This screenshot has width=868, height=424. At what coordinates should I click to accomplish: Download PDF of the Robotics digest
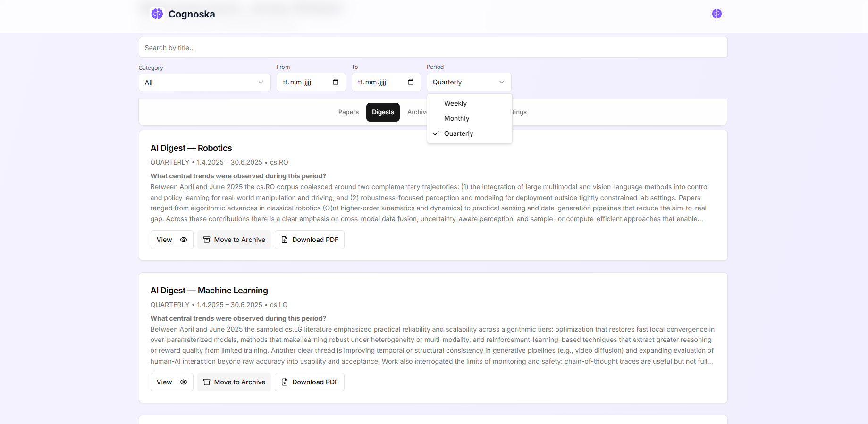[310, 240]
